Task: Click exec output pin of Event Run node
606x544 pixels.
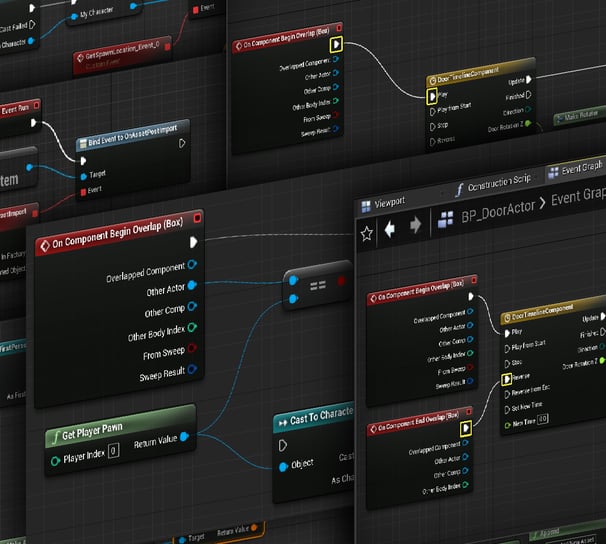Action: click(x=34, y=123)
